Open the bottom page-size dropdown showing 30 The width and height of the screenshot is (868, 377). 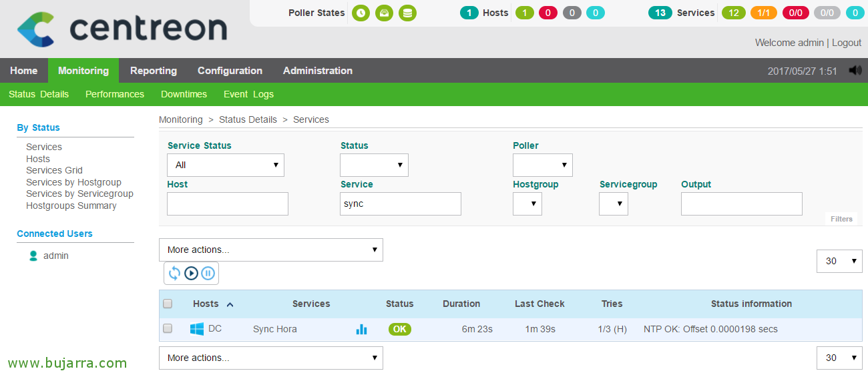(839, 358)
